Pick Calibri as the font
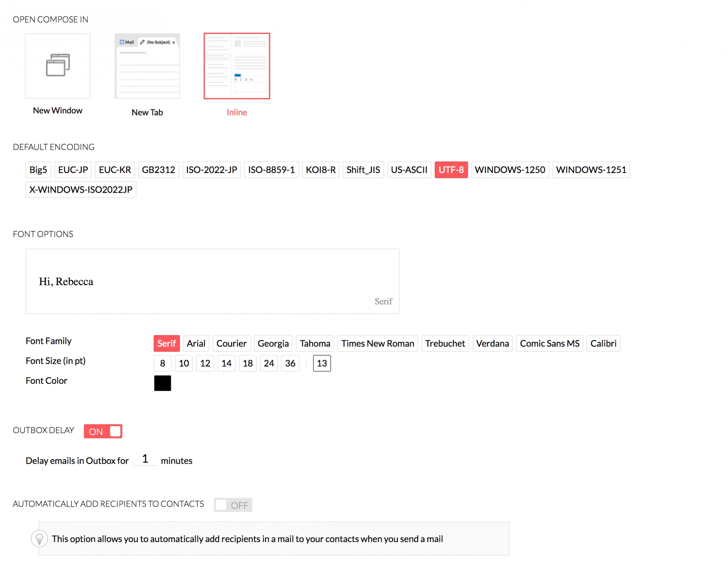The image size is (728, 569). click(603, 344)
